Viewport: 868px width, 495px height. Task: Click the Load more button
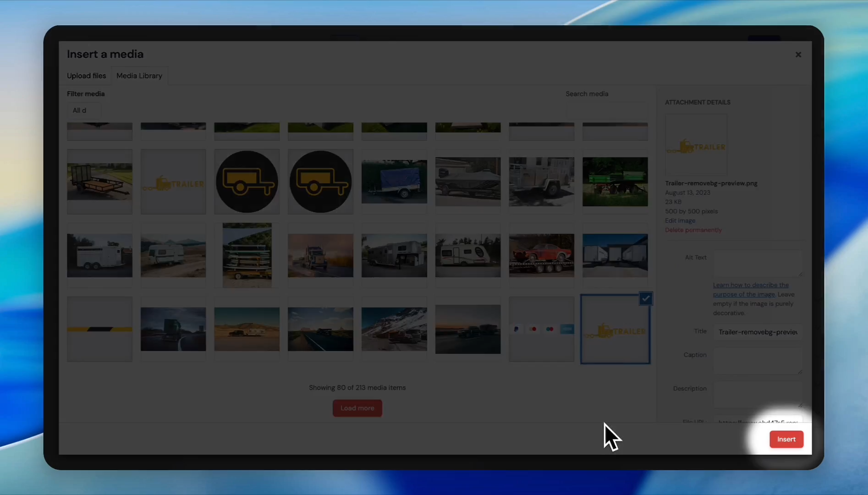tap(357, 408)
